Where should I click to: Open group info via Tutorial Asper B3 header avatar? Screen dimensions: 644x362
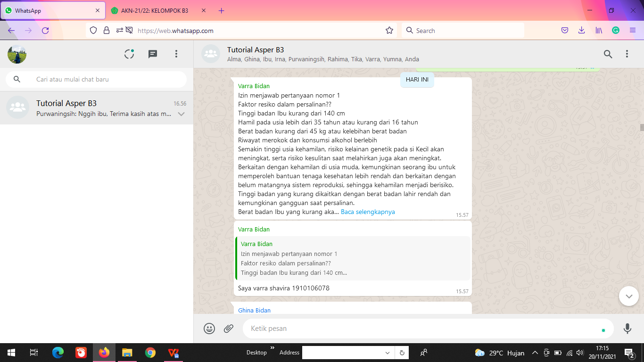(211, 54)
